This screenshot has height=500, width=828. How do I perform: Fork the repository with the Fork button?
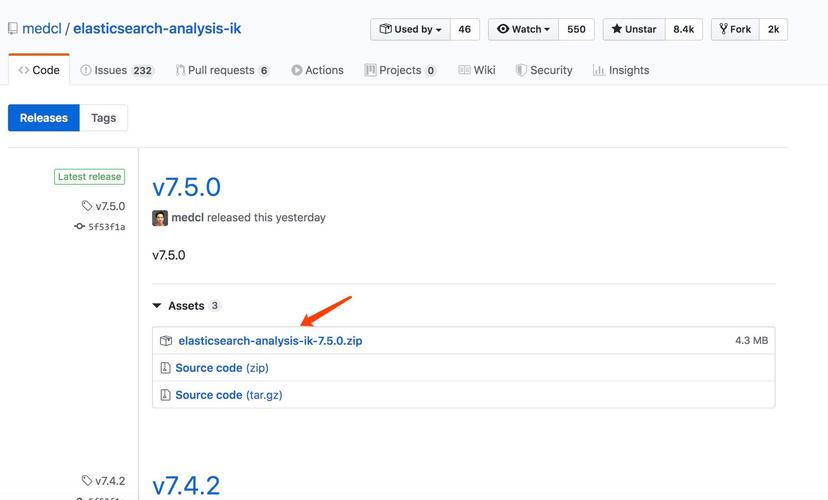pyautogui.click(x=735, y=30)
